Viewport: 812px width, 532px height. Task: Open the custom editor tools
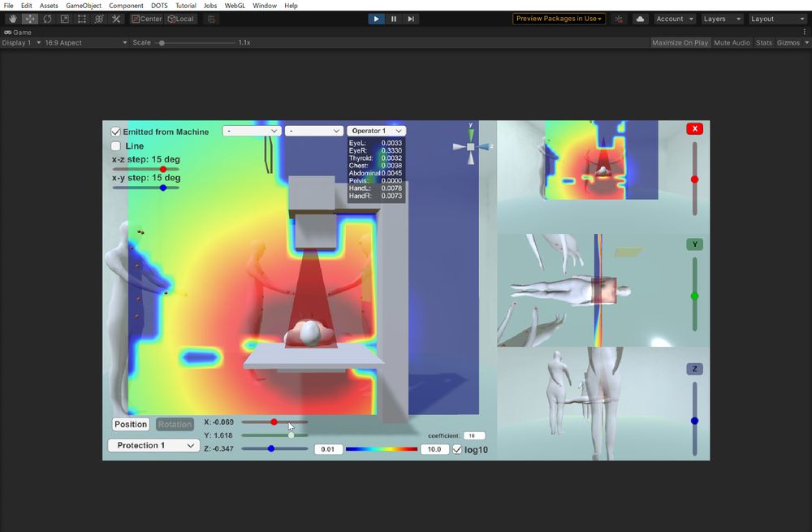(x=116, y=19)
